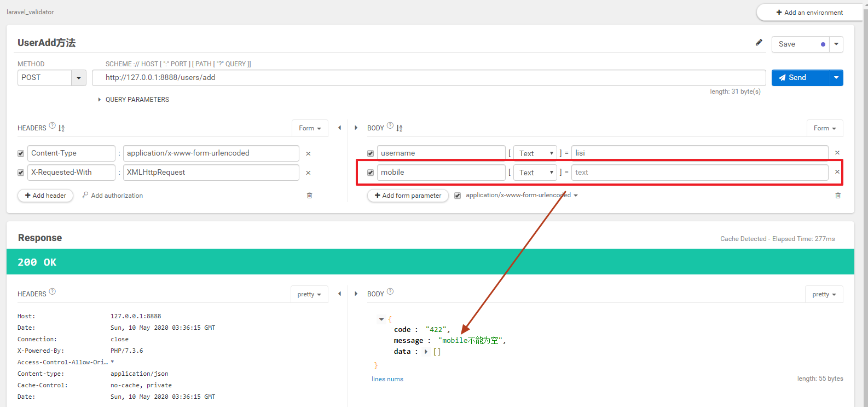
Task: Click the application/json Content-type response value
Action: [140, 374]
